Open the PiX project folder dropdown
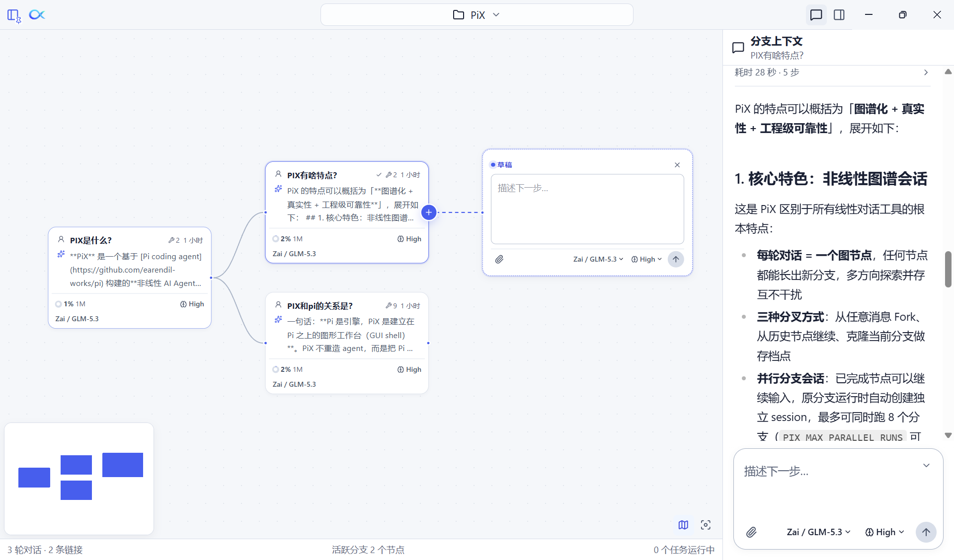The height and width of the screenshot is (560, 954). 477,15
